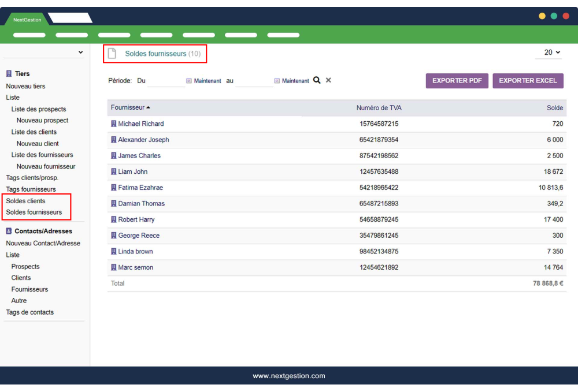This screenshot has height=392, width=578.
Task: Click the Du start date input field
Action: coord(165,81)
